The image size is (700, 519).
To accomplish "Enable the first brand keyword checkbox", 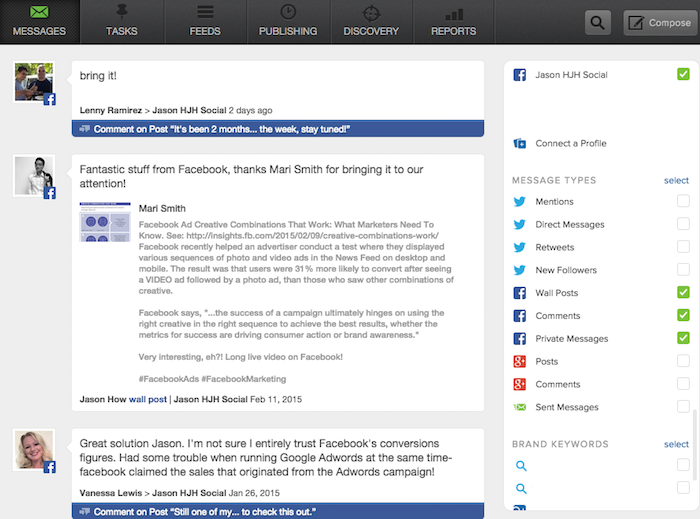I will pos(683,465).
